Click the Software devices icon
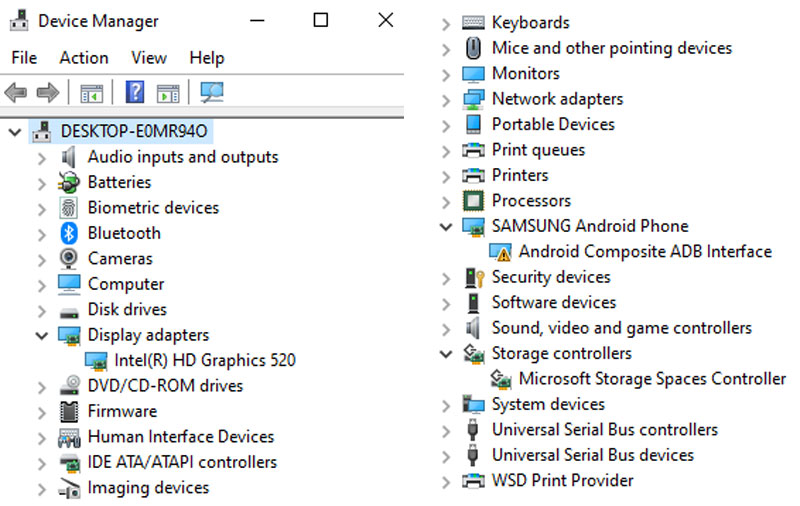800x506 pixels. coord(473,302)
